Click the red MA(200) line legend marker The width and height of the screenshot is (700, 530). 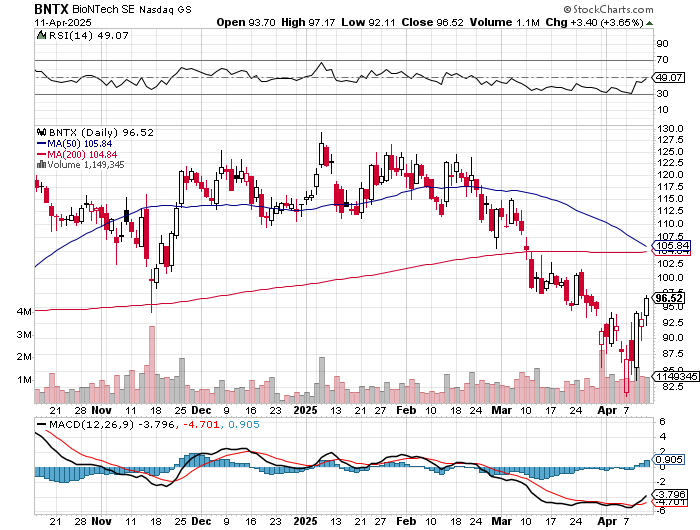(x=42, y=154)
